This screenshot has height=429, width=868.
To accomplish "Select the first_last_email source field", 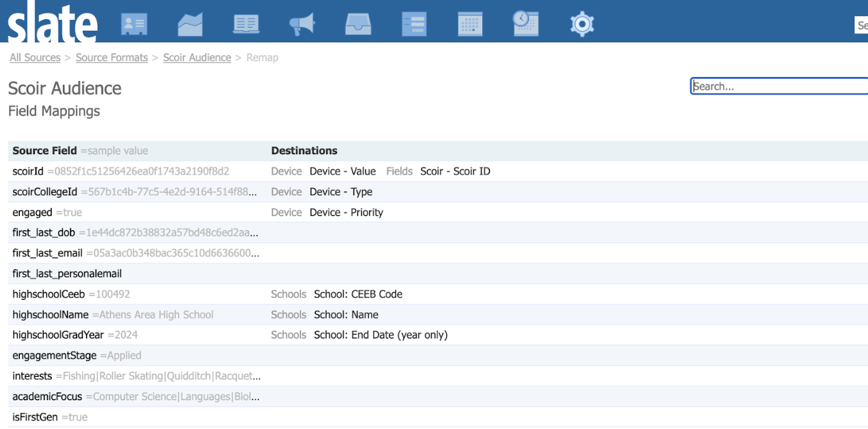I will tap(48, 254).
